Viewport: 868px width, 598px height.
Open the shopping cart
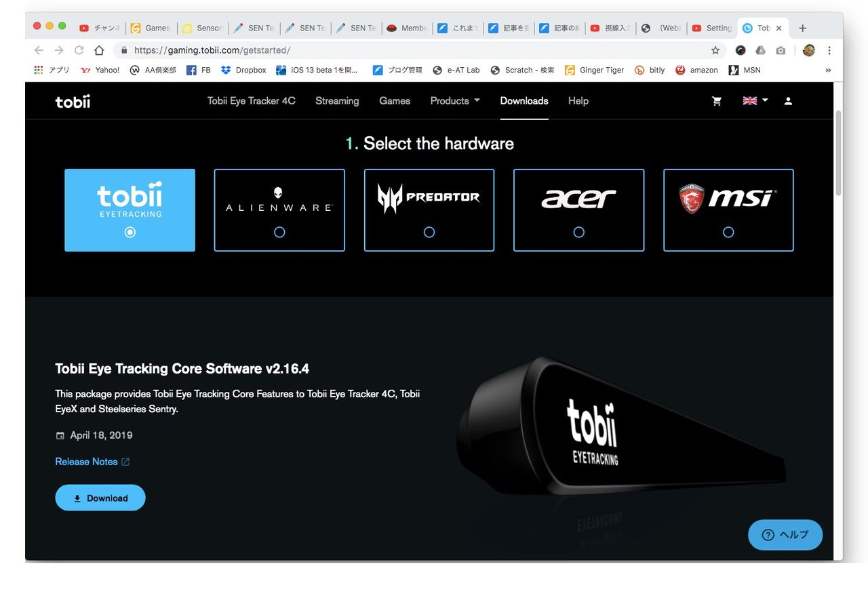pyautogui.click(x=717, y=100)
